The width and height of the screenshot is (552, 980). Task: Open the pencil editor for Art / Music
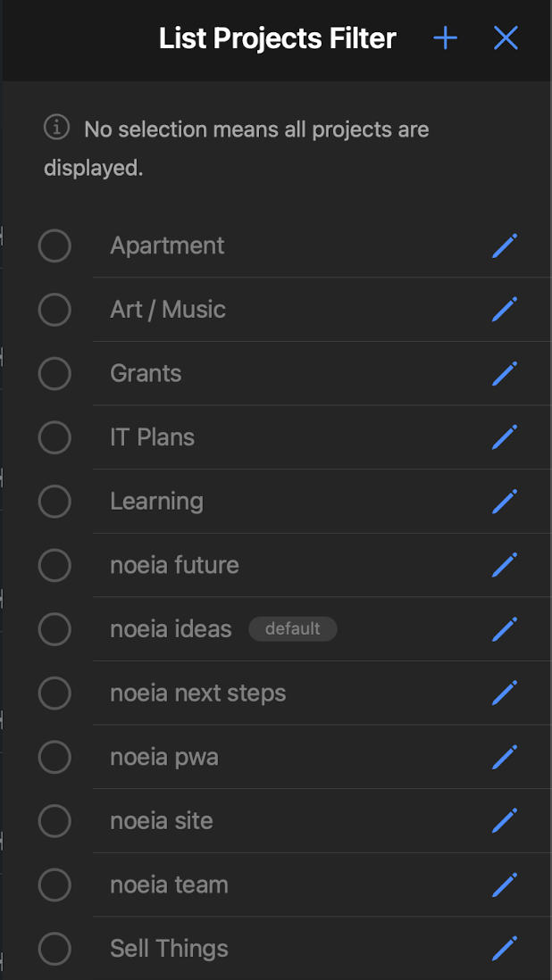click(x=505, y=310)
